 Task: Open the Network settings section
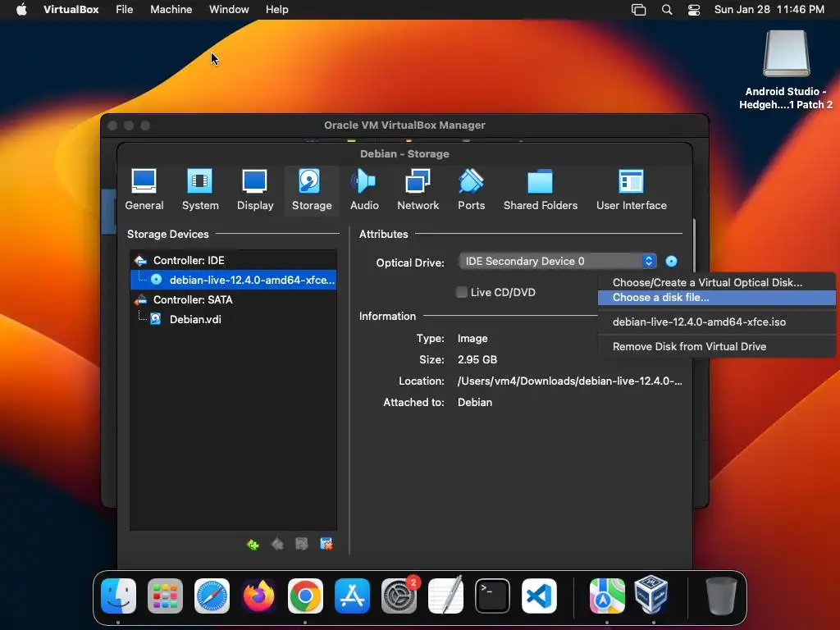click(x=418, y=189)
